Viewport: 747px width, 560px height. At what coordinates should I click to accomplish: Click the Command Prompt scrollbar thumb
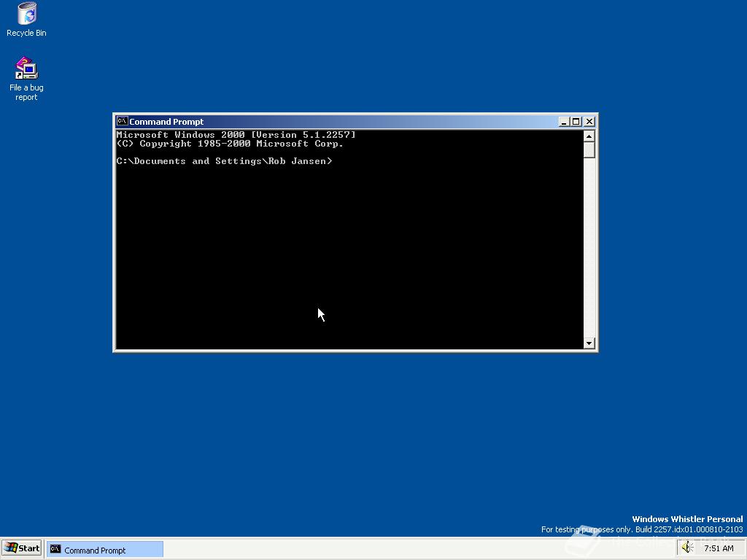[x=589, y=149]
